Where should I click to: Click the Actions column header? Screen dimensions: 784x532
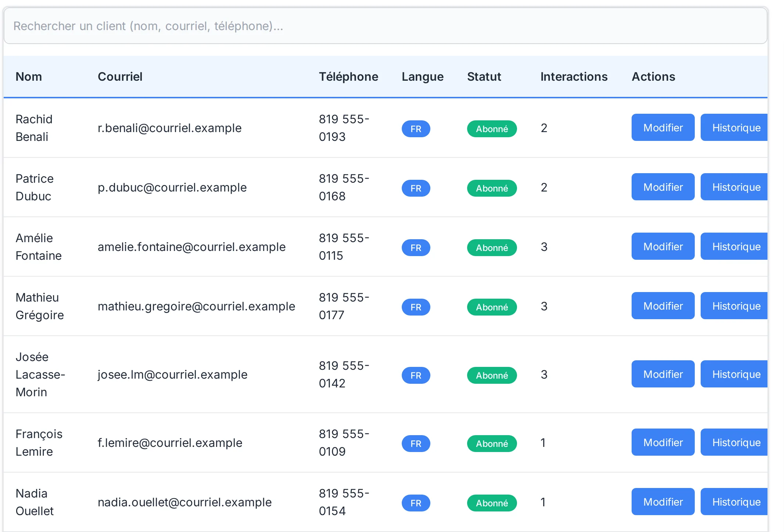point(653,77)
